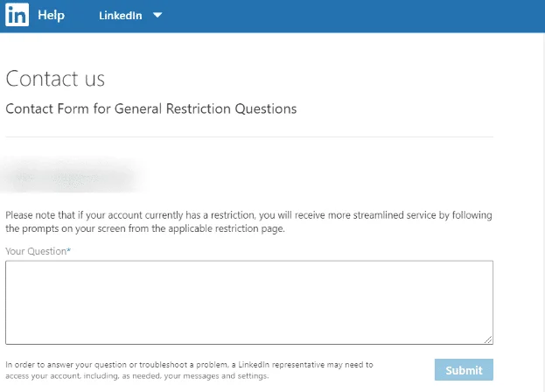The image size is (545, 392).
Task: Click the Submit button
Action: click(464, 370)
